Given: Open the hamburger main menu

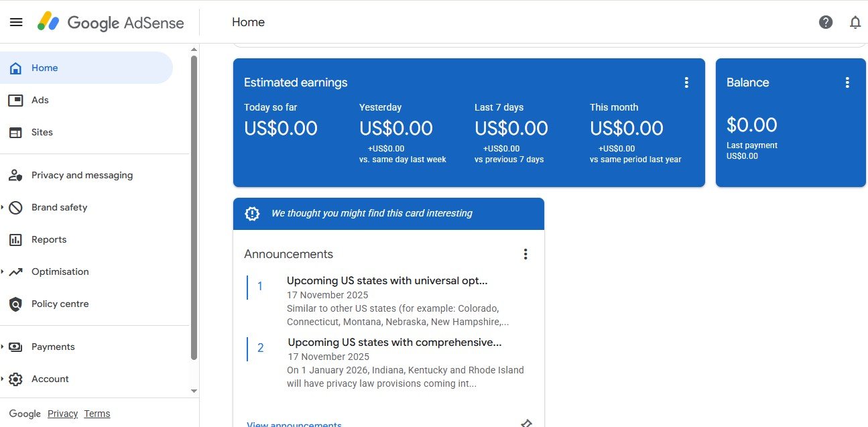Looking at the screenshot, I should click(16, 22).
